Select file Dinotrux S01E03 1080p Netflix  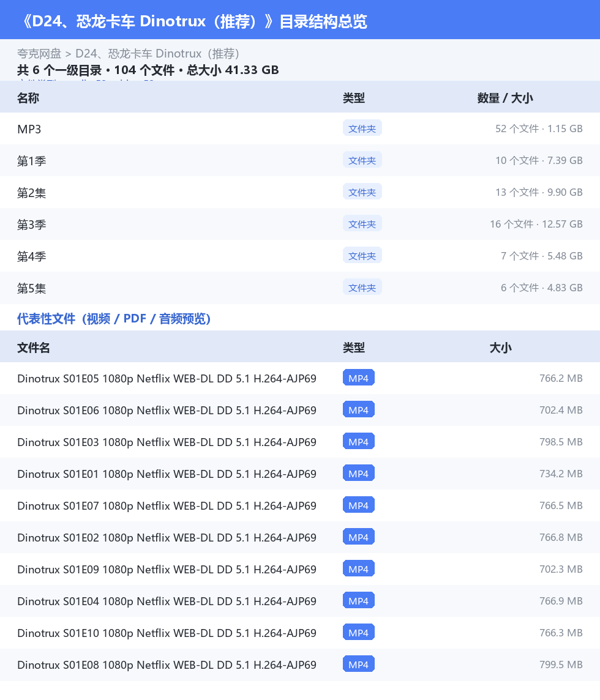pos(167,442)
